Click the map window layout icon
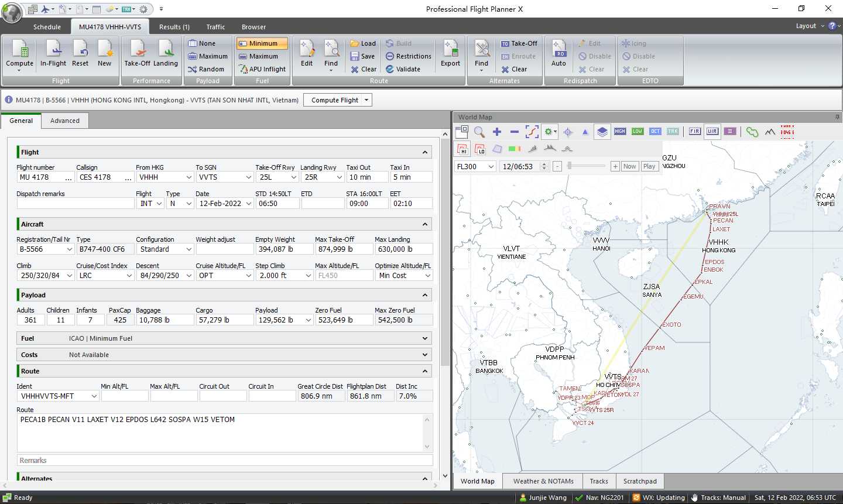The width and height of the screenshot is (843, 504). (462, 132)
